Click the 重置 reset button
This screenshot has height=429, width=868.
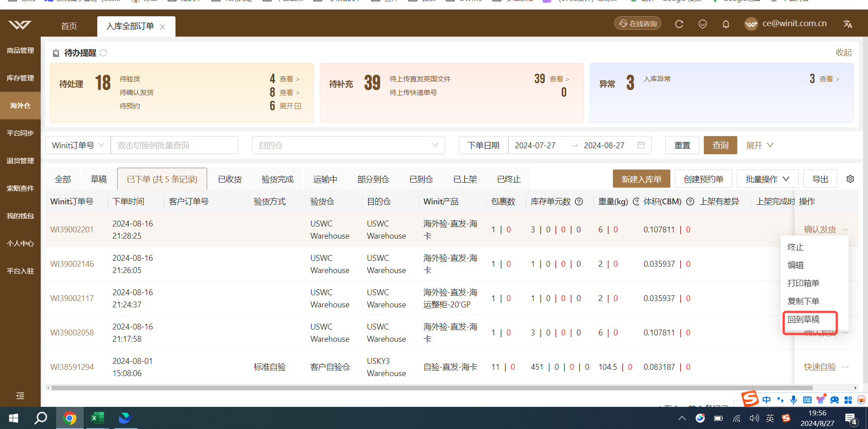[682, 145]
